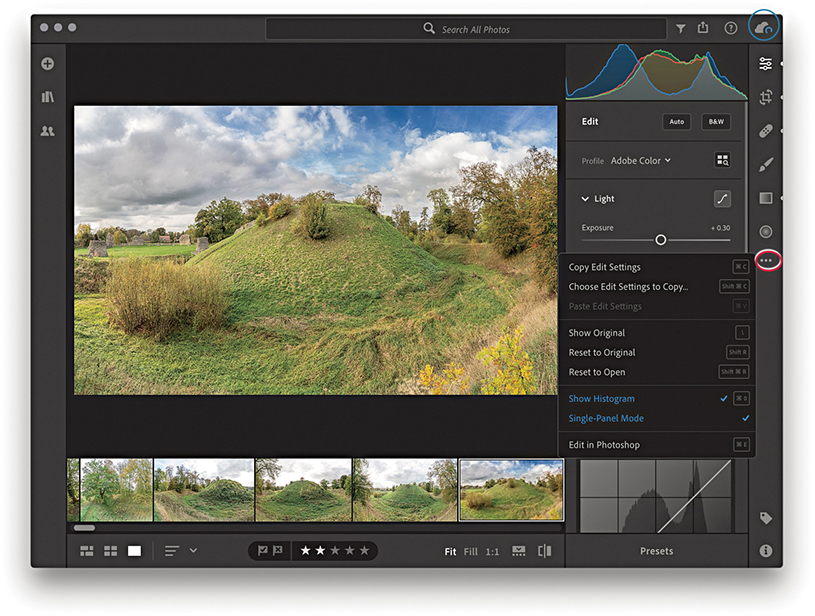Open the Adobe Color profile dropdown

coord(641,160)
